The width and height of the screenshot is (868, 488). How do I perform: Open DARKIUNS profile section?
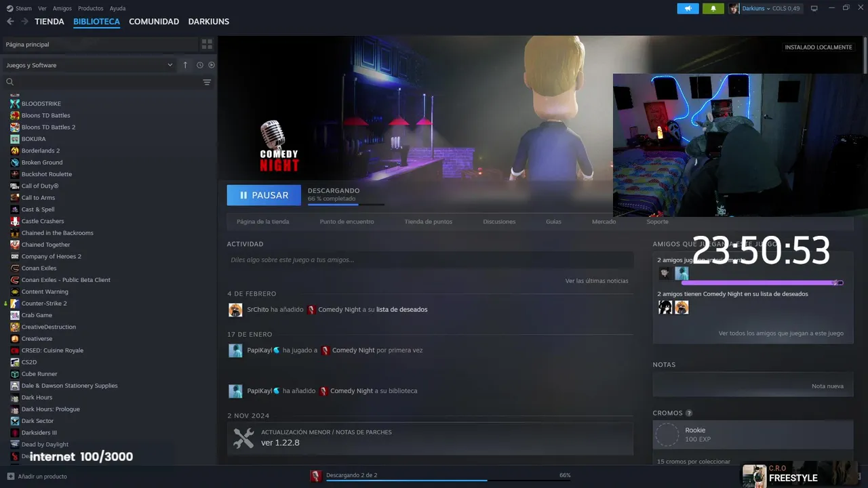tap(209, 22)
